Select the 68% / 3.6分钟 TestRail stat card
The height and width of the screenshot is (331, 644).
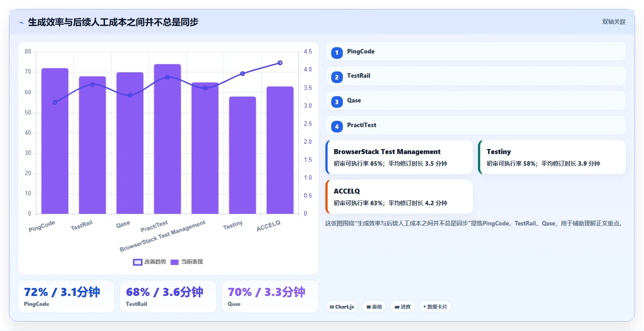click(168, 296)
